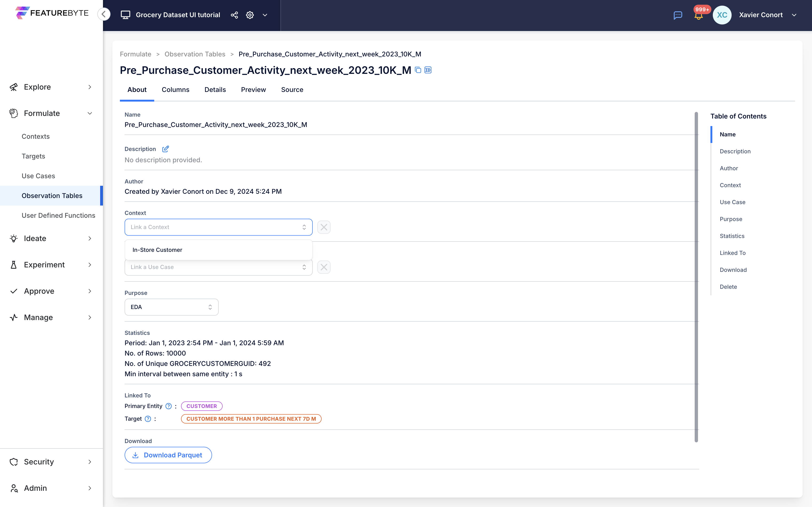Image resolution: width=812 pixels, height=507 pixels.
Task: Click the CUSTOMER entity tag
Action: point(201,406)
